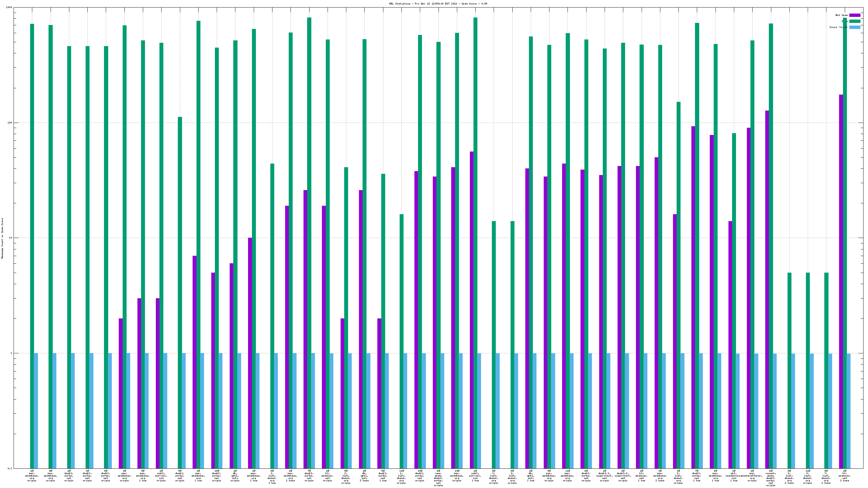Click the first light blue score bar
Image resolution: width=868 pixels, height=488 pixels.
point(36,411)
